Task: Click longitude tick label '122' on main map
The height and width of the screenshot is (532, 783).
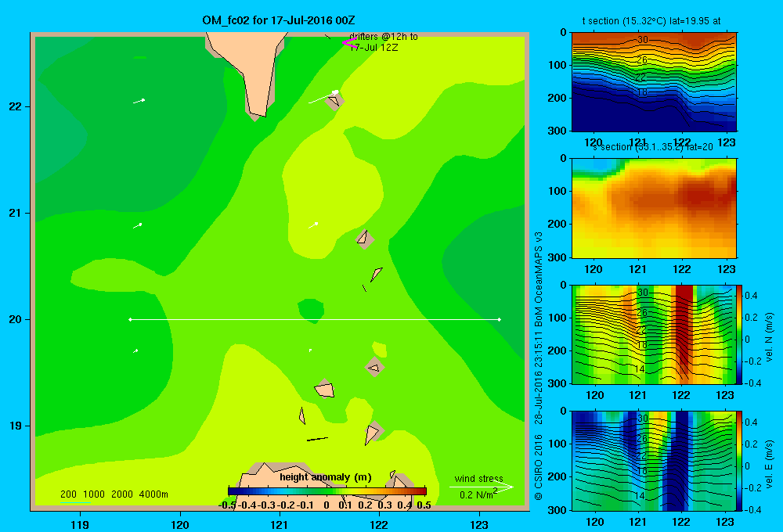Action: coord(379,524)
